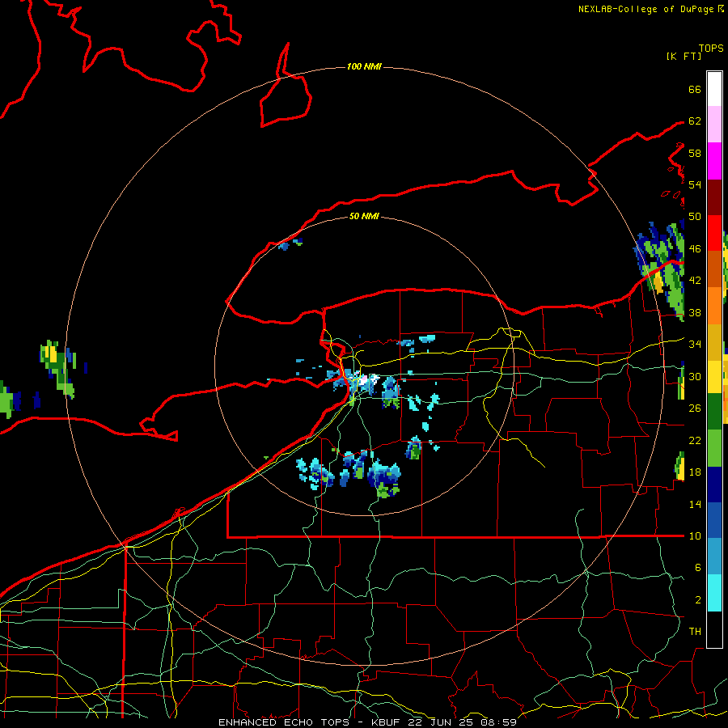
Task: Pick the yellow legend swatch
Action: tap(714, 377)
